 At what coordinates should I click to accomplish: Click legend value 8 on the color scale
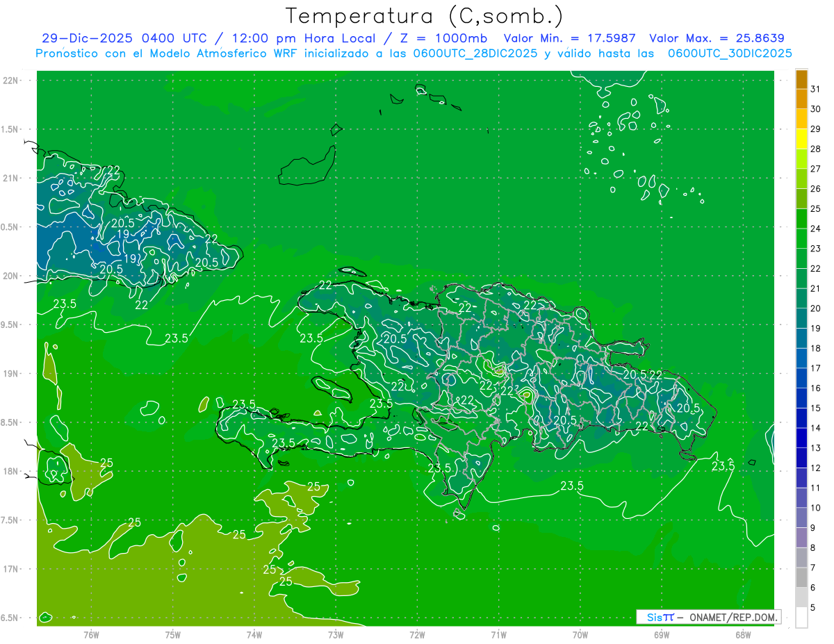pyautogui.click(x=813, y=547)
